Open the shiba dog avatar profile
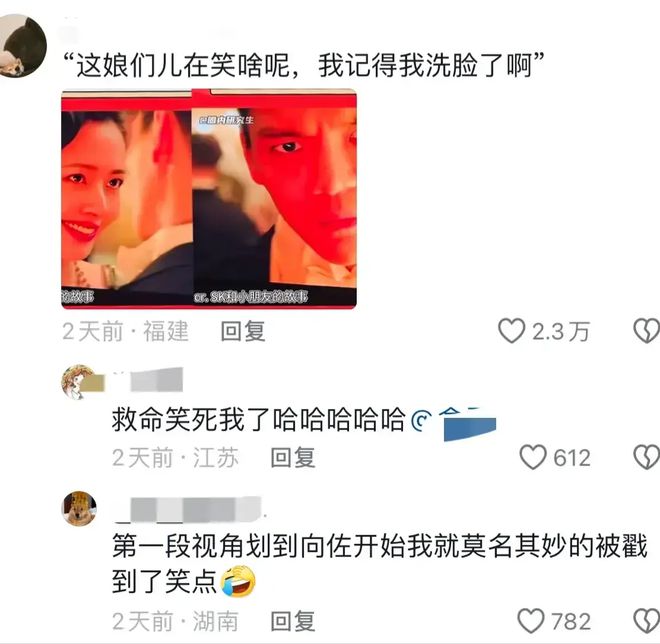Image resolution: width=660 pixels, height=644 pixels. point(79,508)
